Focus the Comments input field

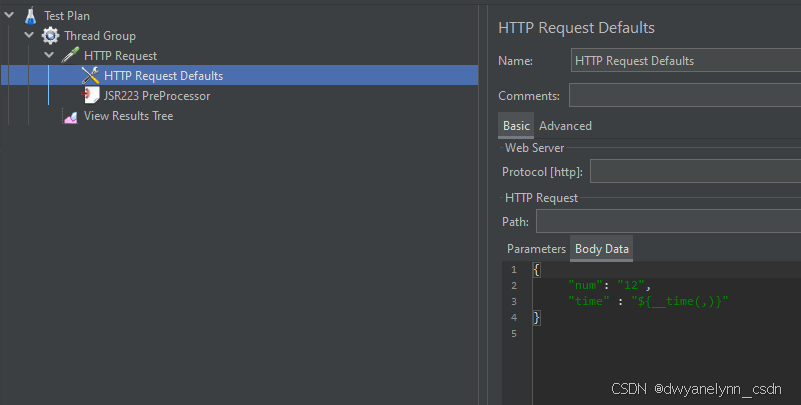tap(685, 96)
